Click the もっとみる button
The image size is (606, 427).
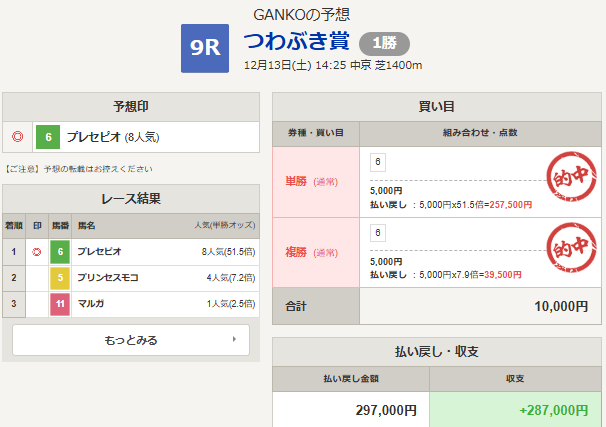(131, 340)
